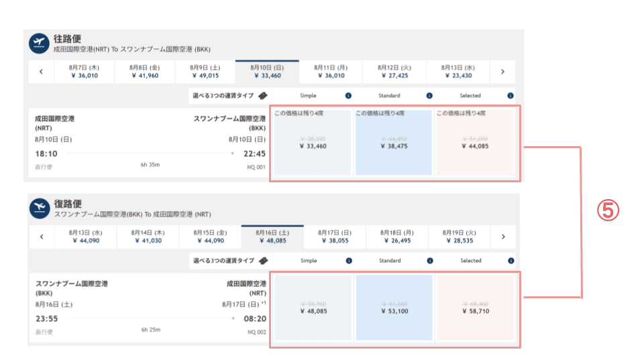Click flight number NQ 001
The width and height of the screenshot is (644, 362).
pos(256,167)
